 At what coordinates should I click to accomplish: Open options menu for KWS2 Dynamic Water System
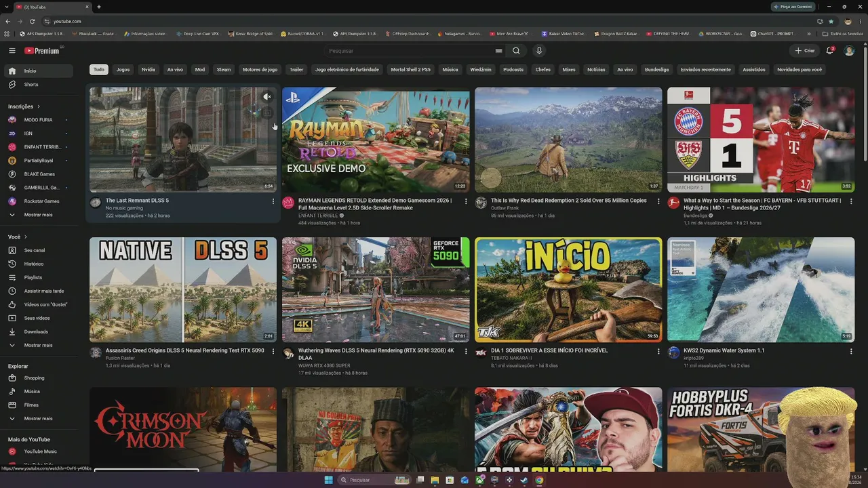(851, 351)
